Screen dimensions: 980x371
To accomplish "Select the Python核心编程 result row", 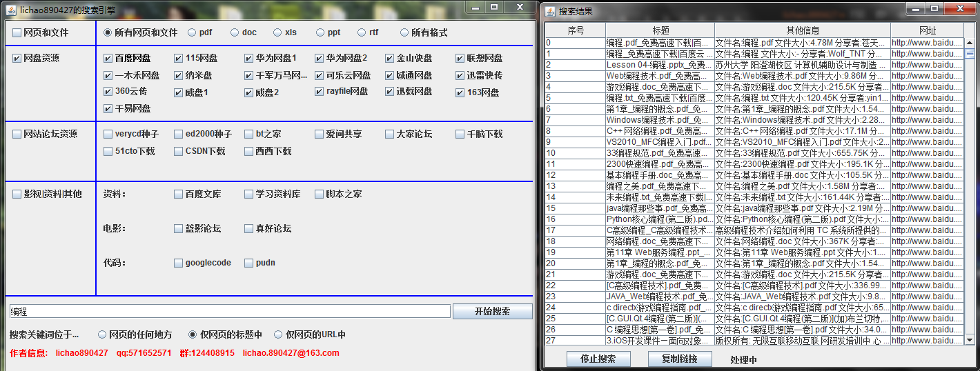I will pos(660,219).
